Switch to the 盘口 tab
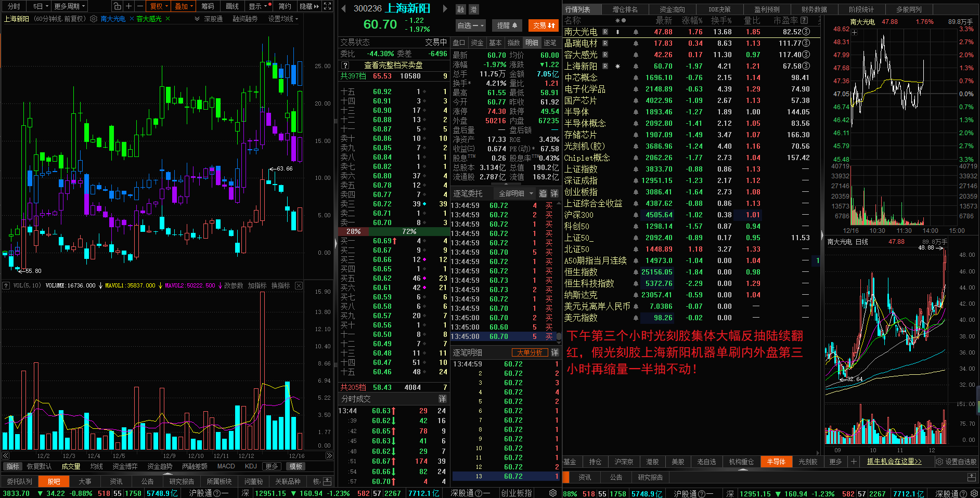The image size is (980, 498). pos(459,43)
